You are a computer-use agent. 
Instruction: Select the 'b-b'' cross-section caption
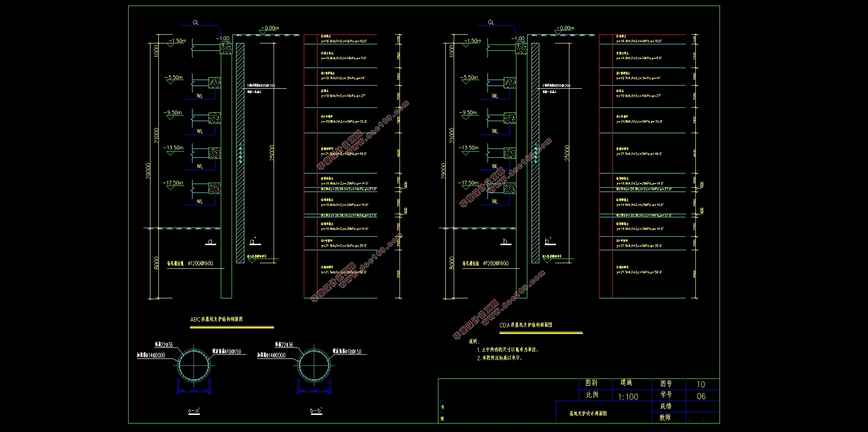(x=316, y=411)
